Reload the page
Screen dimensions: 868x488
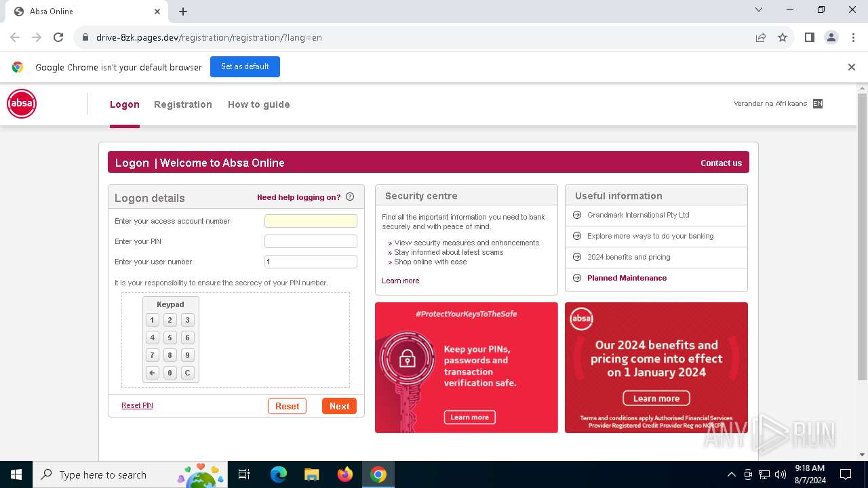pos(58,37)
